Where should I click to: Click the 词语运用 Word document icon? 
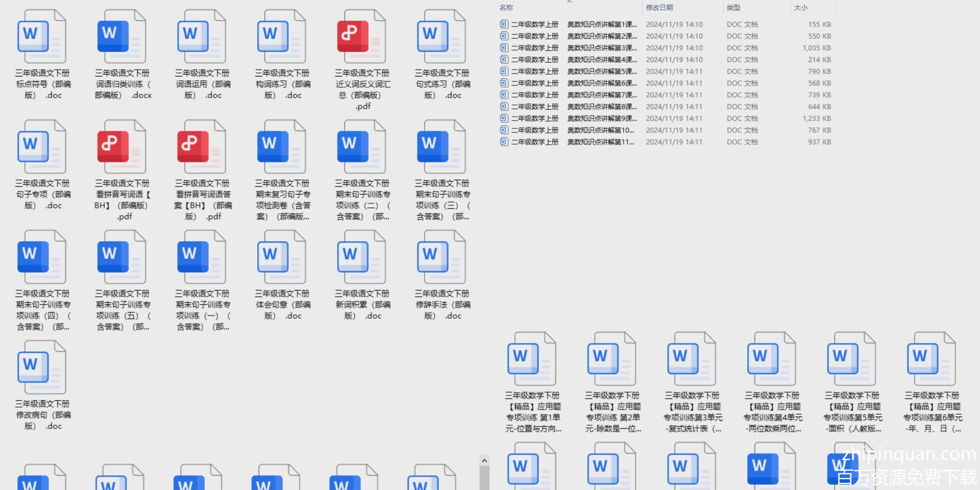tap(201, 37)
